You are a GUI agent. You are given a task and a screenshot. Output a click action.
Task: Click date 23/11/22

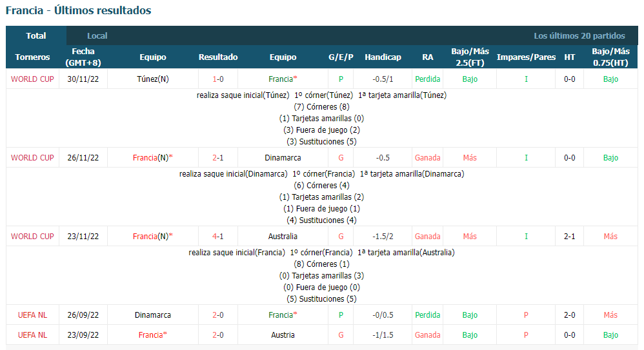tap(83, 237)
